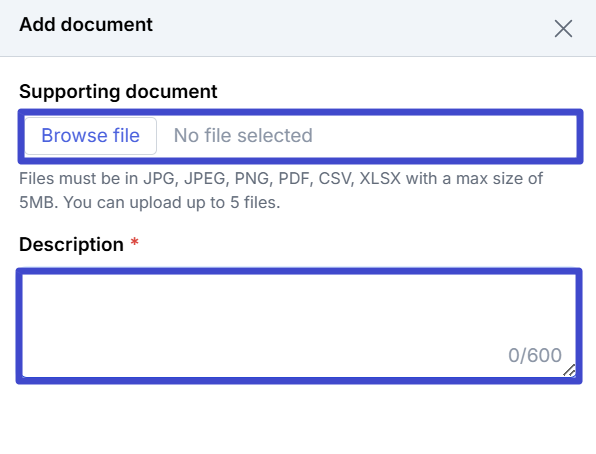596x454 pixels.
Task: Click blank area below the Description box
Action: click(298, 418)
